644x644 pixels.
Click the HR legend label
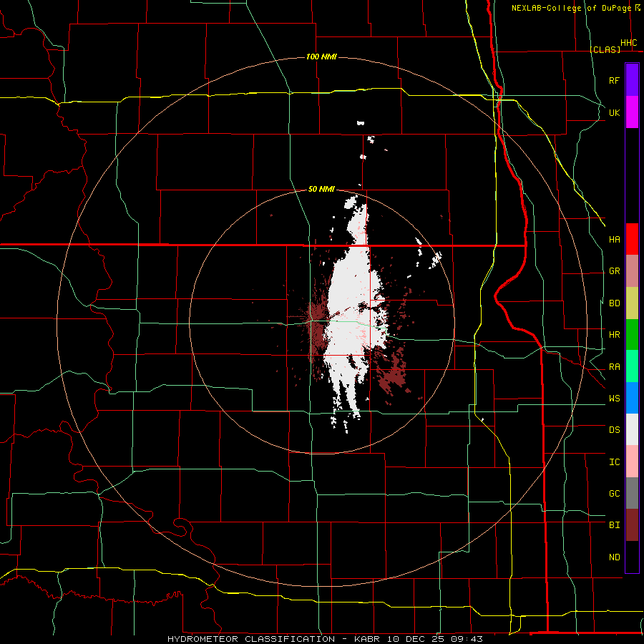pos(615,335)
